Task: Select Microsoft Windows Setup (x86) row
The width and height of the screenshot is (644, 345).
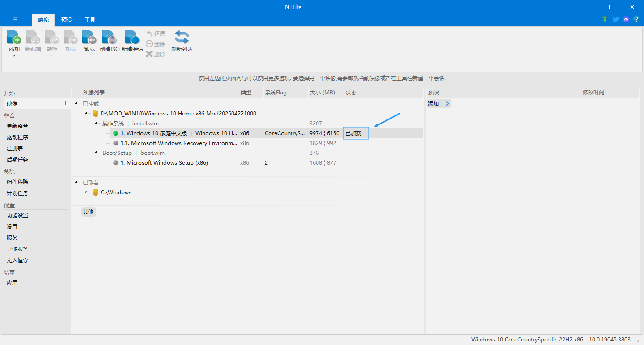Action: pos(267,162)
